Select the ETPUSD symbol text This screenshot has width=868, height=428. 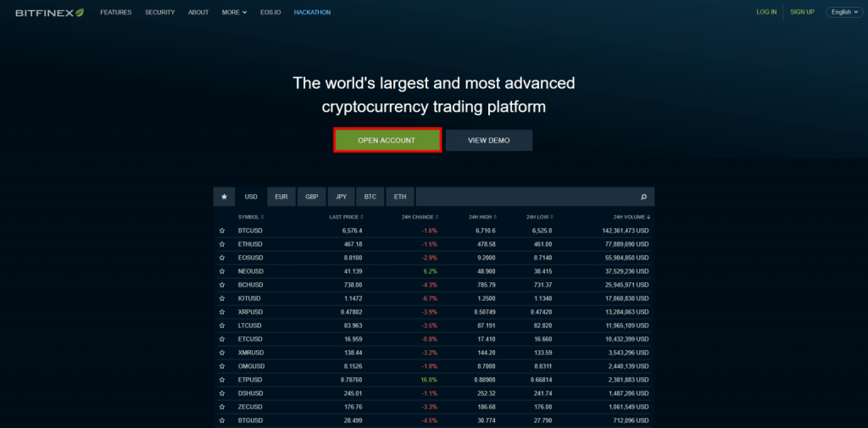coord(250,380)
